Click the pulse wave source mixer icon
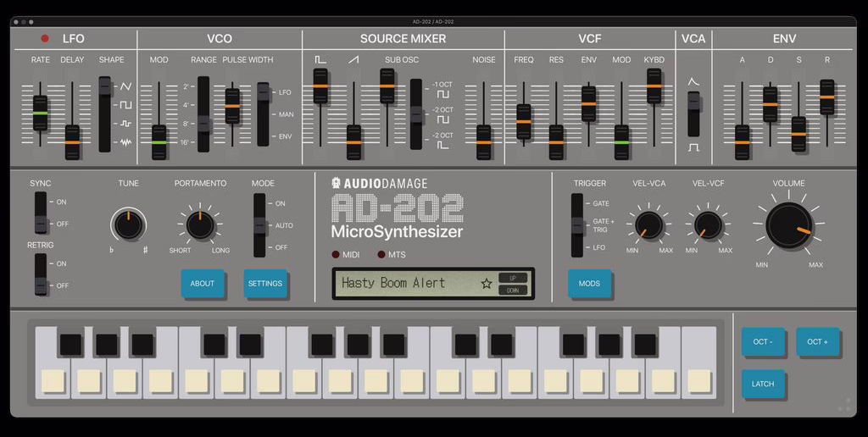Viewport: 868px width, 437px height. [x=320, y=60]
